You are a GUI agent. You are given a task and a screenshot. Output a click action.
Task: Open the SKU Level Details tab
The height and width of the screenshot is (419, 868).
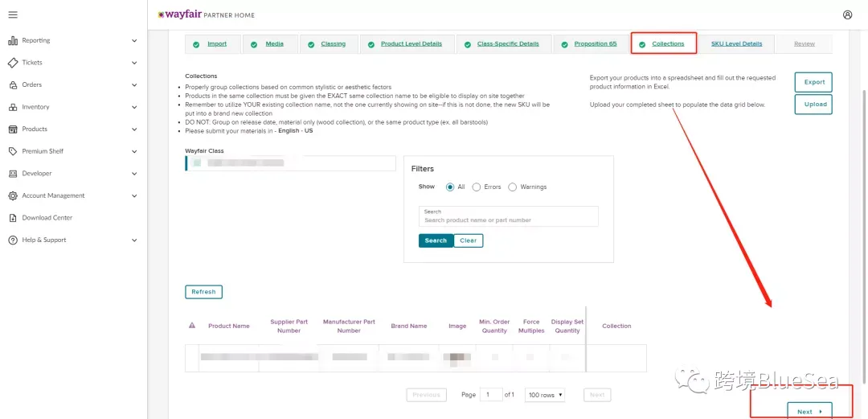click(736, 43)
